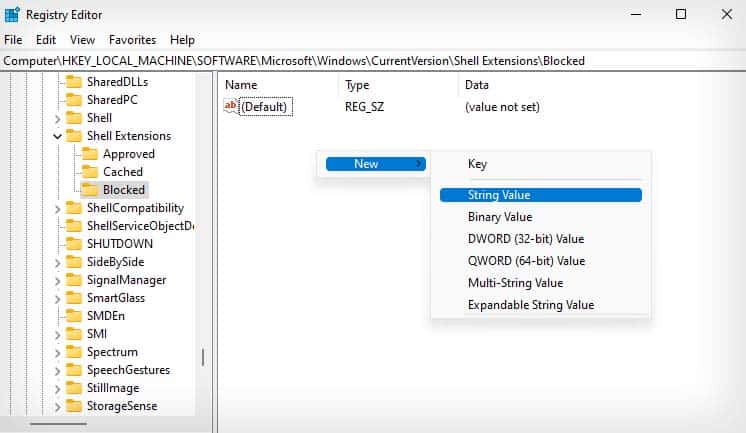
Task: Expand the Shell key
Action: (57, 118)
